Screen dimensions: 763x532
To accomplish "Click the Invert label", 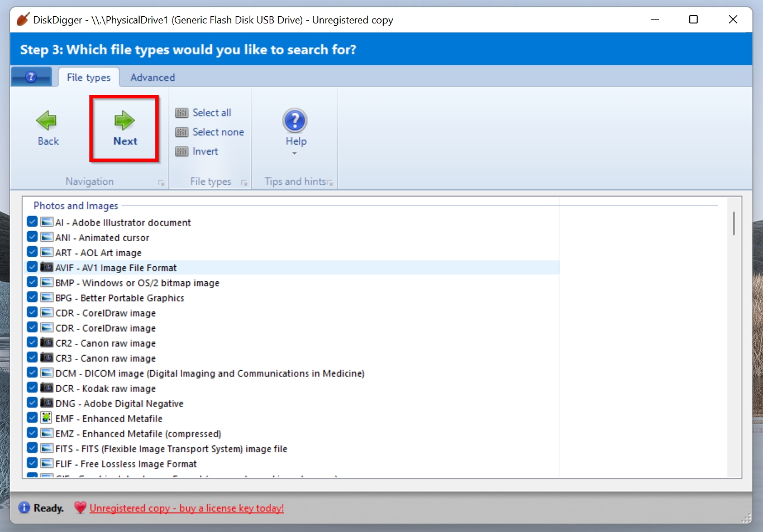I will tap(205, 151).
